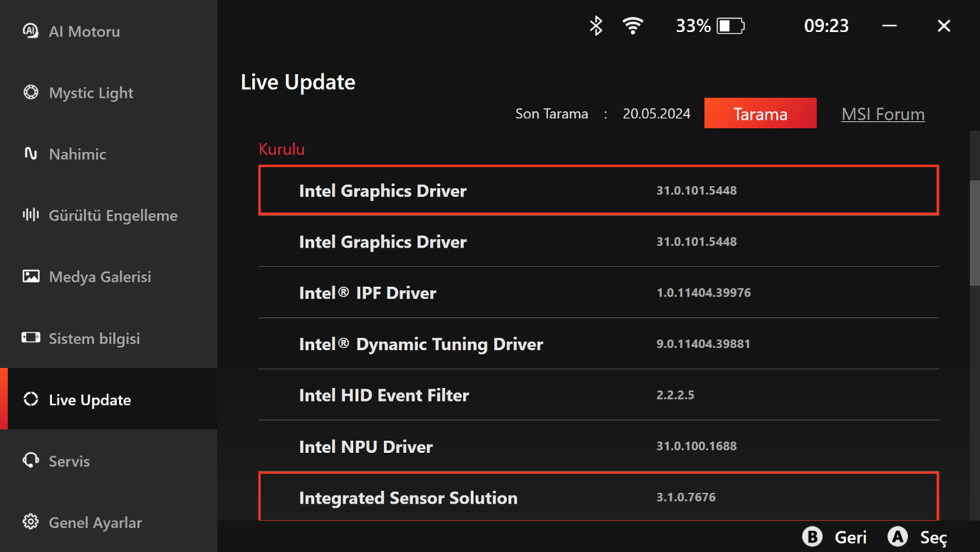
Task: Select the Integrated Sensor Solution row
Action: point(598,497)
